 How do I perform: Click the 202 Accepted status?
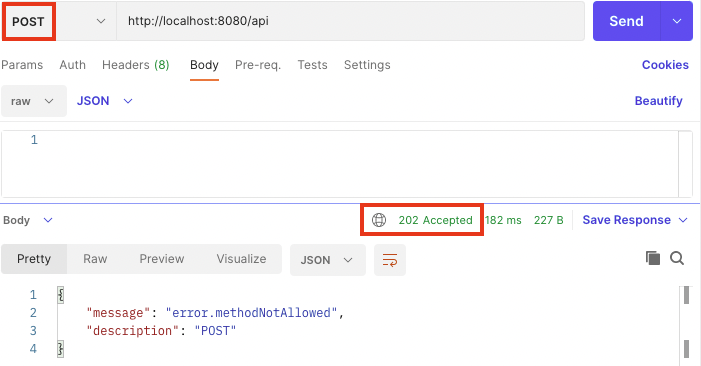pyautogui.click(x=435, y=220)
